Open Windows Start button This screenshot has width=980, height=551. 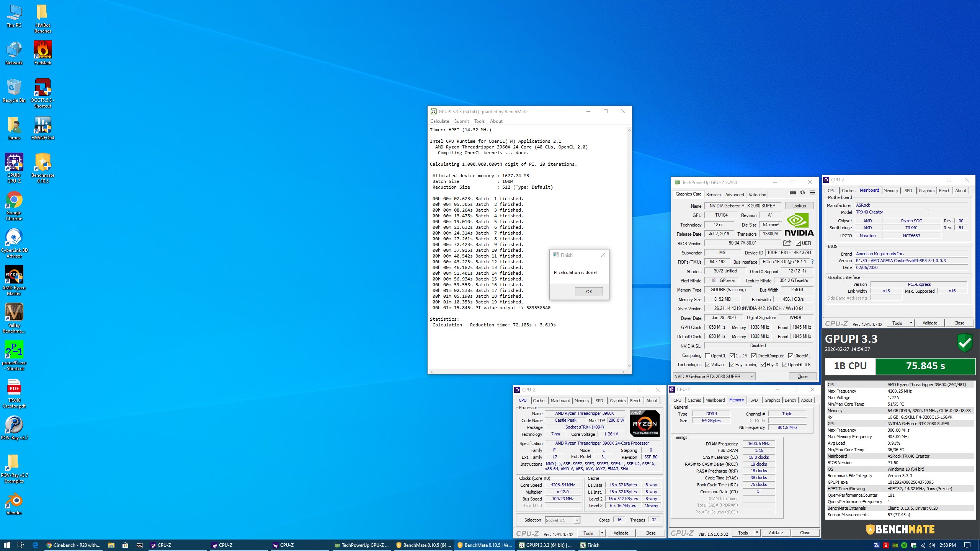tap(7, 545)
